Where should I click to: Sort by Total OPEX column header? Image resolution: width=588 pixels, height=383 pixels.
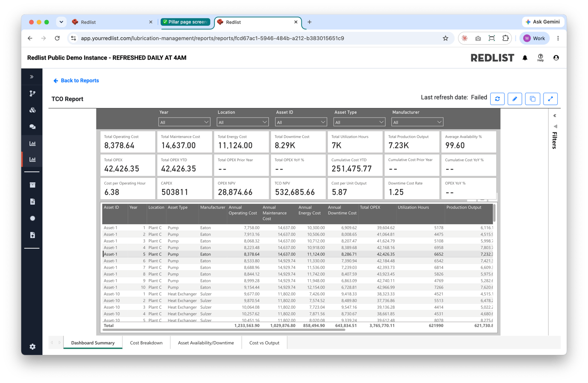pos(370,208)
